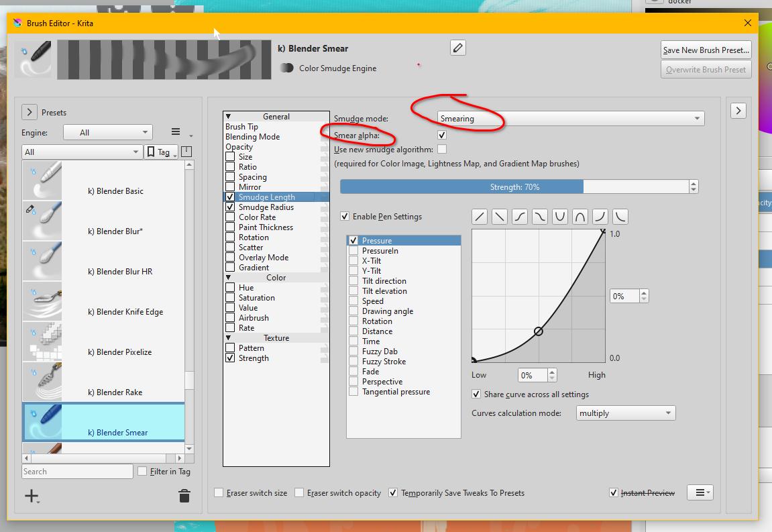Open the Opacity settings page

pyautogui.click(x=239, y=147)
